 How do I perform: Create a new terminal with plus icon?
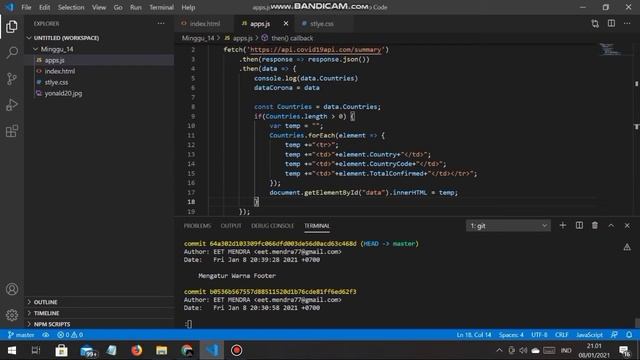562,225
